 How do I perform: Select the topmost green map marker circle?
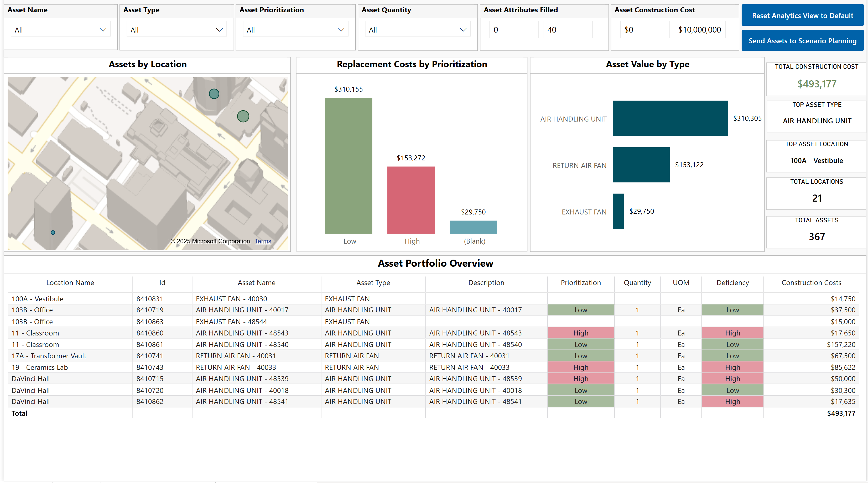point(214,94)
